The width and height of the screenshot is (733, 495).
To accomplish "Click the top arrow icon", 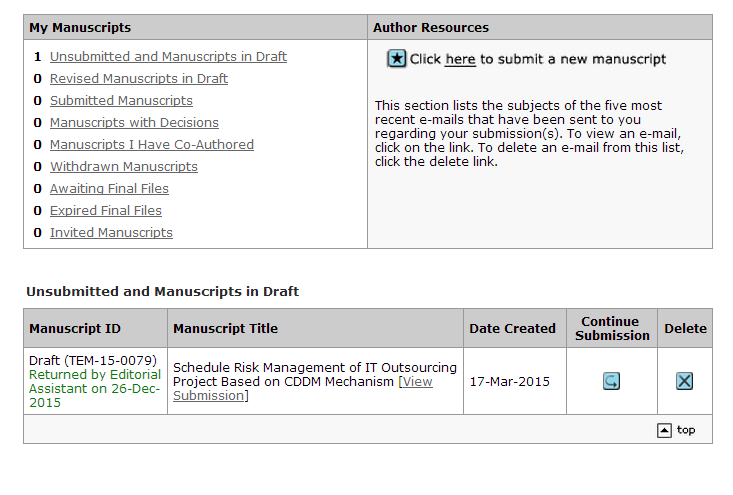I will point(664,430).
